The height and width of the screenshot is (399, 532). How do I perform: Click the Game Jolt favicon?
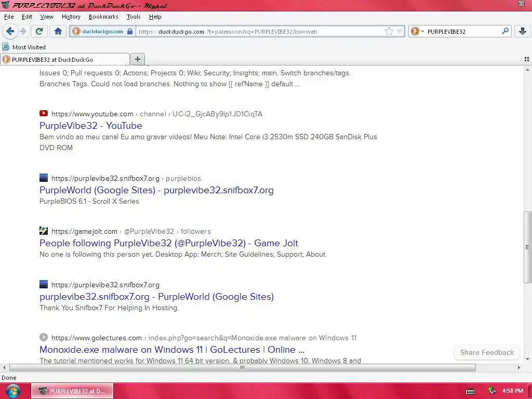[44, 231]
